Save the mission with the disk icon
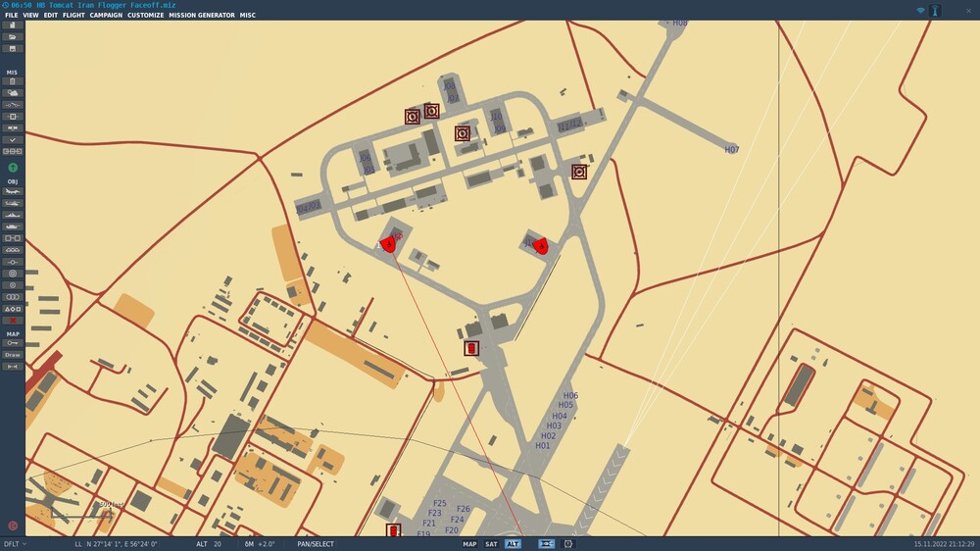Viewport: 980px width, 551px height. (13, 49)
